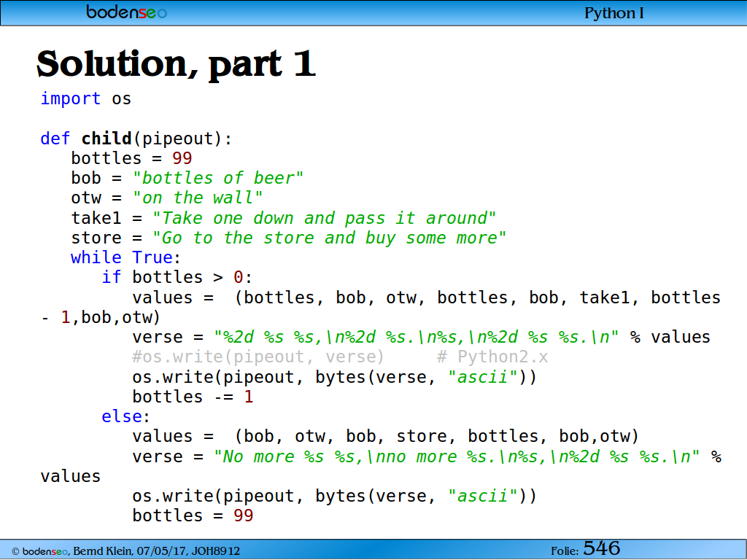Viewport: 747px width, 560px height.
Task: Click the string "bottles of beer"
Action: coord(217,178)
